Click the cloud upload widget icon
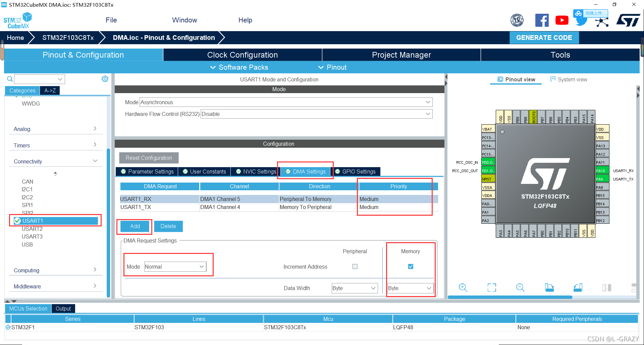 [578, 13]
